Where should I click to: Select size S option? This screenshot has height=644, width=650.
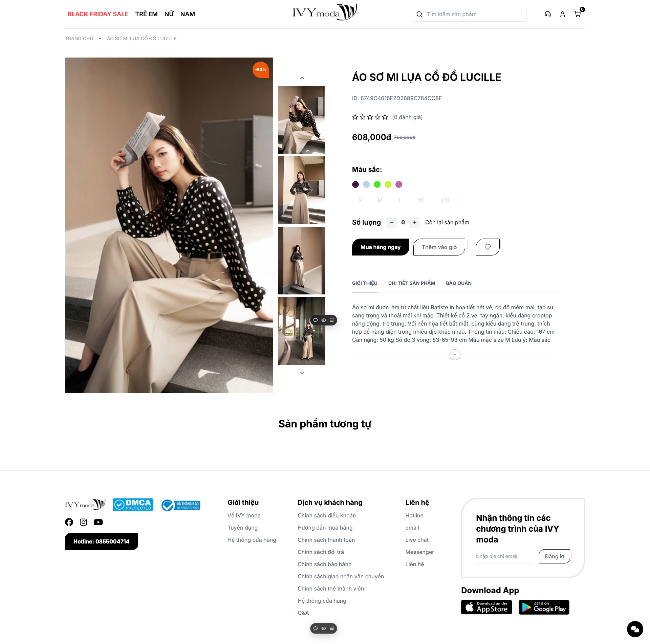(360, 200)
